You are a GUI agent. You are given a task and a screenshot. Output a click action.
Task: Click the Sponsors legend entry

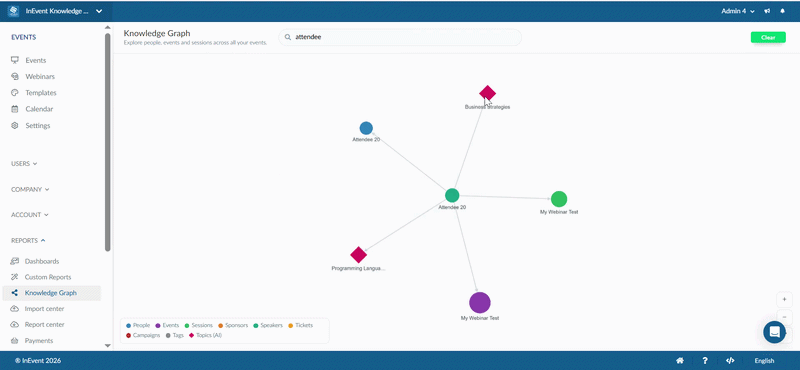coord(233,326)
